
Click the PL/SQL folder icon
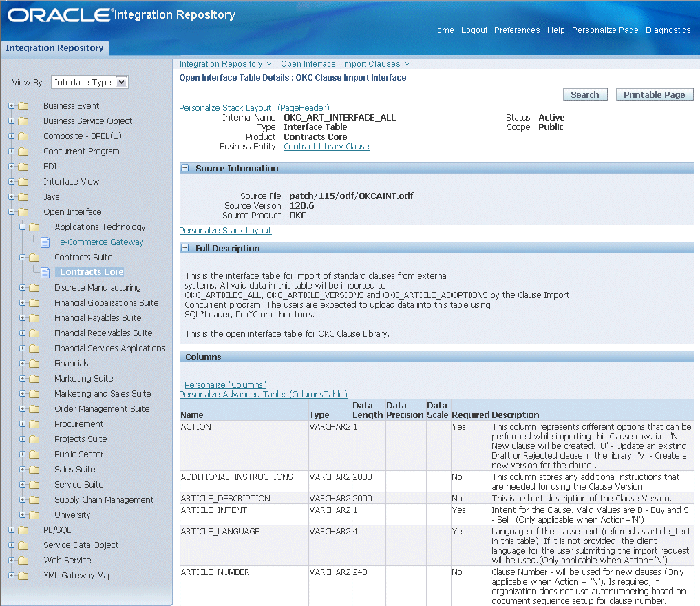[23, 531]
